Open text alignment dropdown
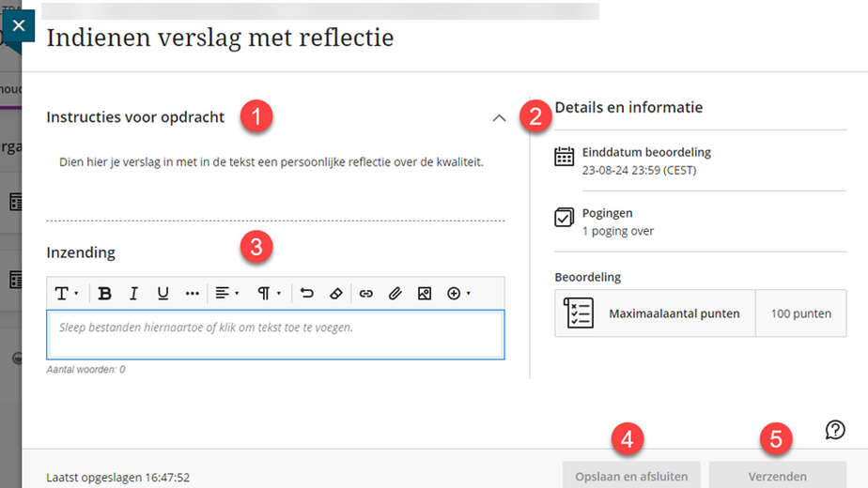Image resolution: width=868 pixels, height=488 pixels. point(227,293)
